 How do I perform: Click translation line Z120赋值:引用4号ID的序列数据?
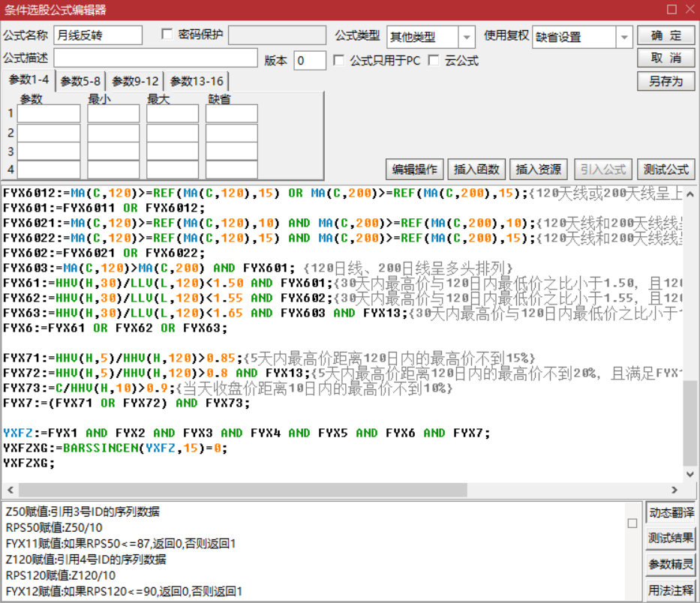(x=86, y=559)
